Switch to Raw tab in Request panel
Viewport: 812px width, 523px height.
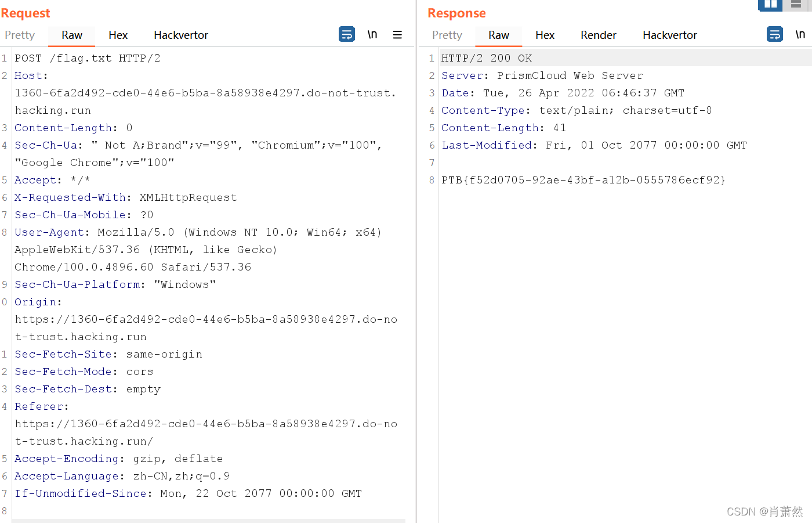click(72, 35)
